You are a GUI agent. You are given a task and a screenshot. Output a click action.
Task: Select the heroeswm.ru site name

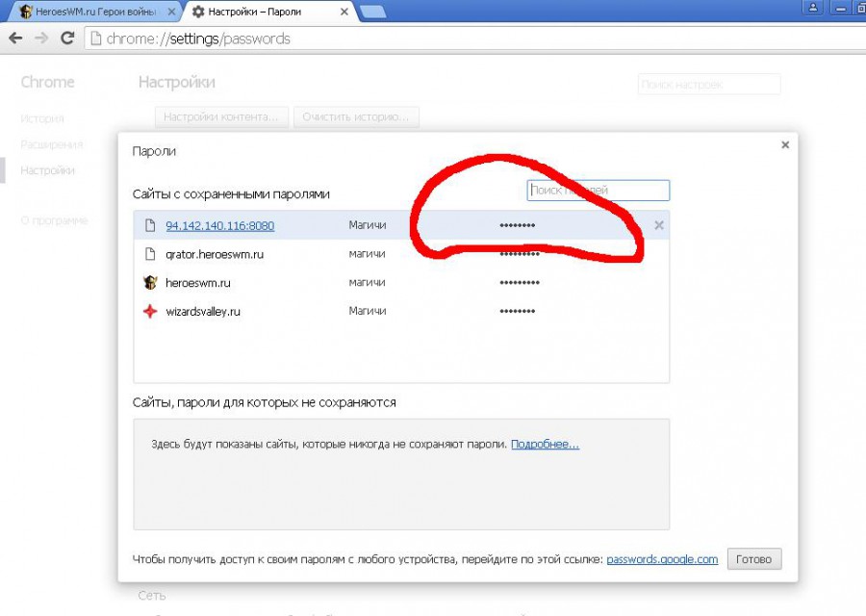[x=197, y=283]
